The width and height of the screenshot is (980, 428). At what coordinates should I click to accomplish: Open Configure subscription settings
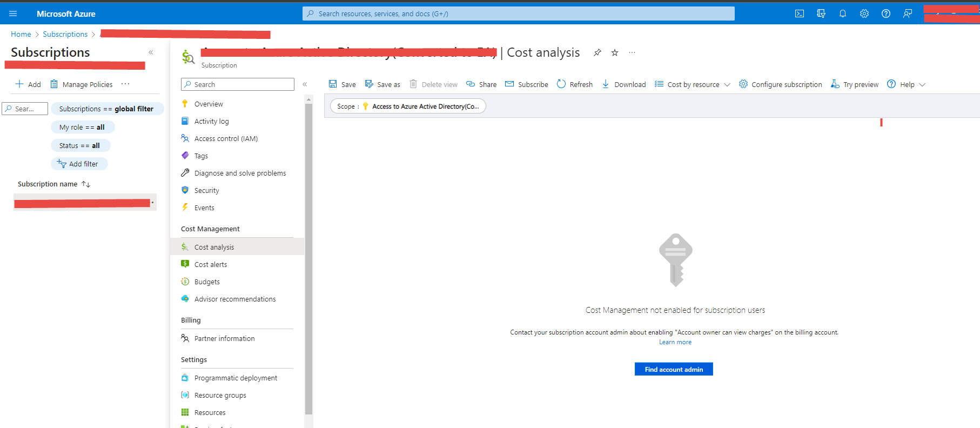click(781, 84)
